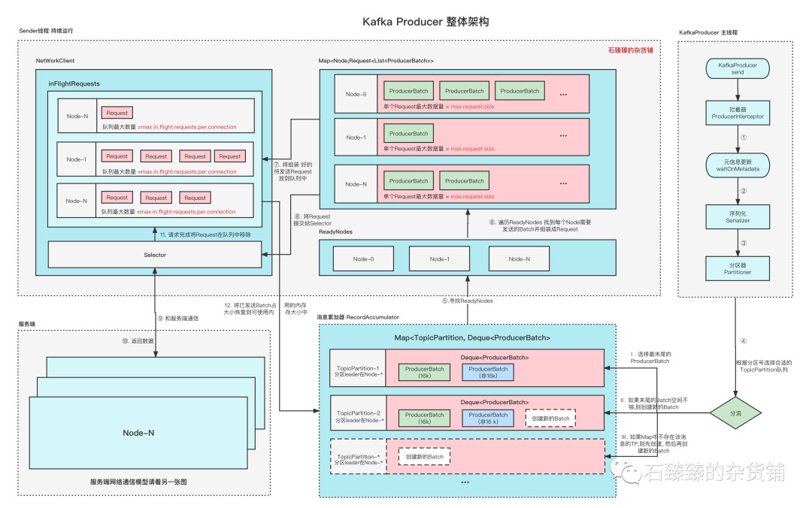This screenshot has height=508, width=812.
Task: Click the annotation "II. 如果末尾的Batch空间不够,则创建新的Batch"
Action: point(654,404)
